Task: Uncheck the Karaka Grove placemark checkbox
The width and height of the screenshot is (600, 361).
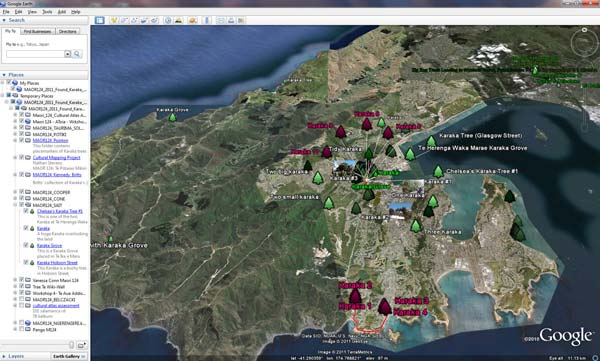Action: click(x=26, y=245)
